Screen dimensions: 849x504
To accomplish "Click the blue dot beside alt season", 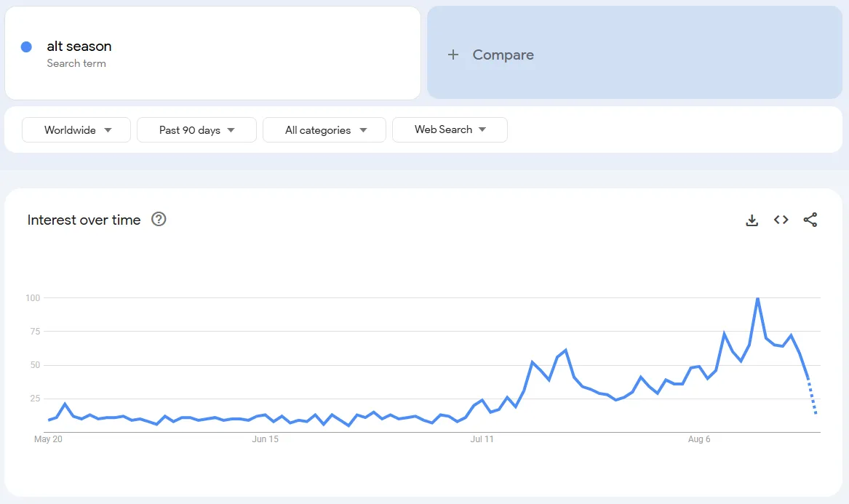I will pos(26,47).
